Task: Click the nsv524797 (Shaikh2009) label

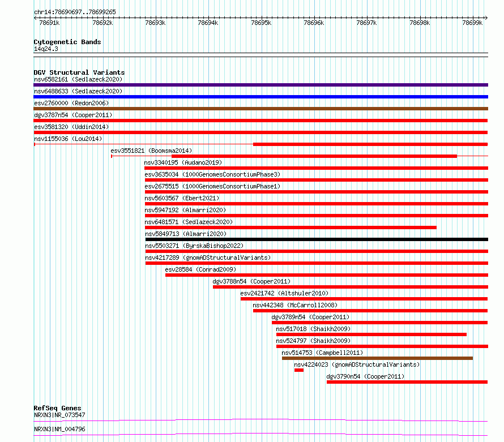Action: coord(313,341)
